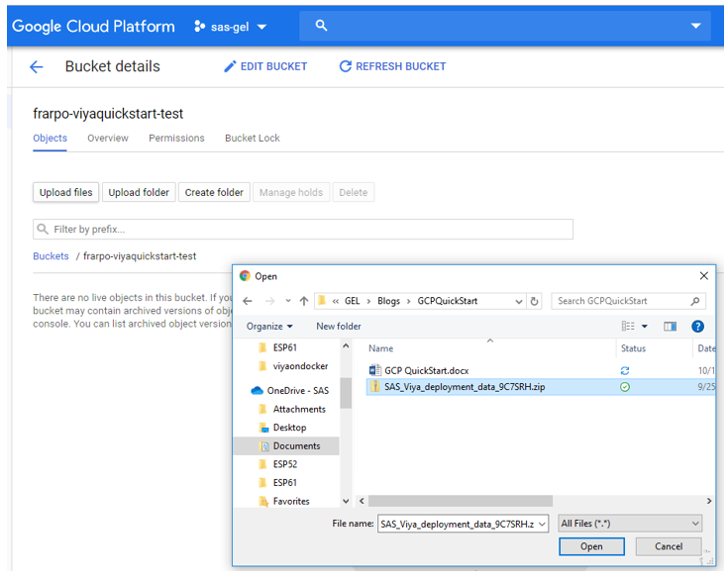Click the Up folder arrow in Open dialog
728x583 pixels.
pos(304,301)
